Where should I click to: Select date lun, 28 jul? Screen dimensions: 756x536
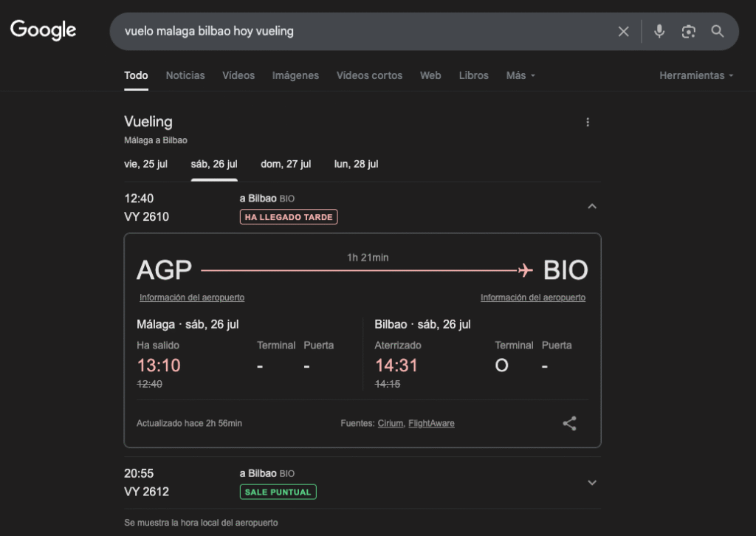(x=356, y=165)
